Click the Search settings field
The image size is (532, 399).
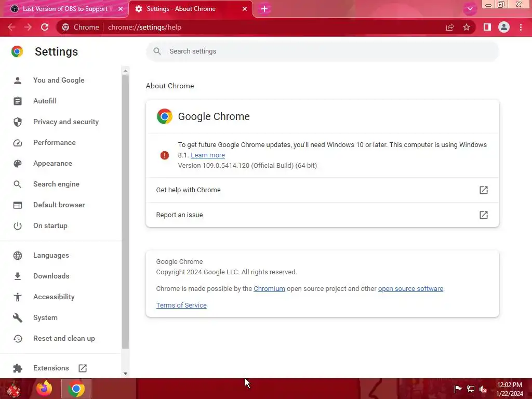(x=322, y=51)
